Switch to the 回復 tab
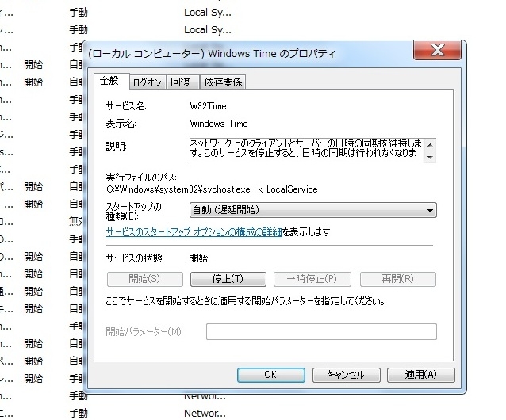 coord(182,82)
